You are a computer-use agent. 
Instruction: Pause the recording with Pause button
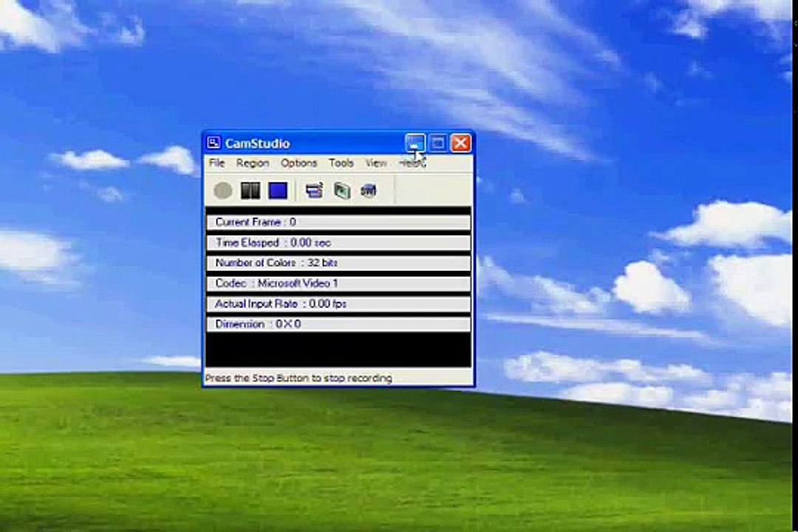[x=250, y=191]
